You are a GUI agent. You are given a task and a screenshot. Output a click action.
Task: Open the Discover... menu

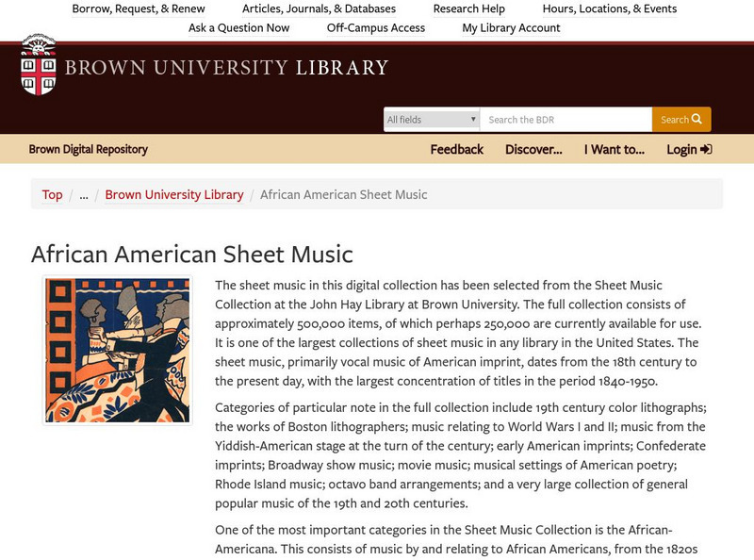click(x=533, y=149)
